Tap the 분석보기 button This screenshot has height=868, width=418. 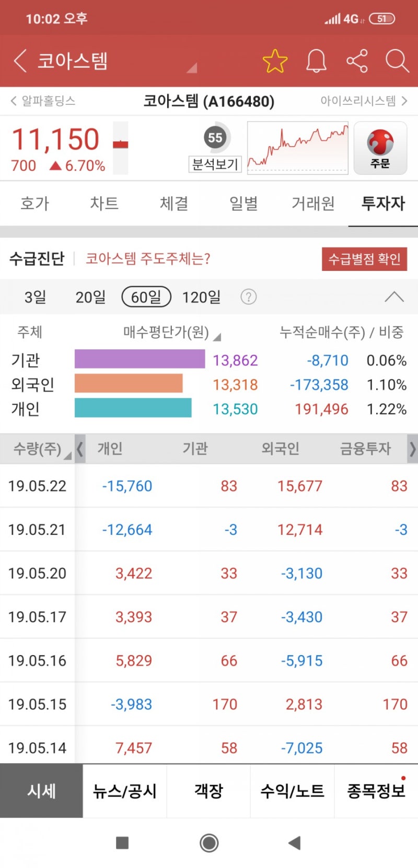click(x=215, y=164)
